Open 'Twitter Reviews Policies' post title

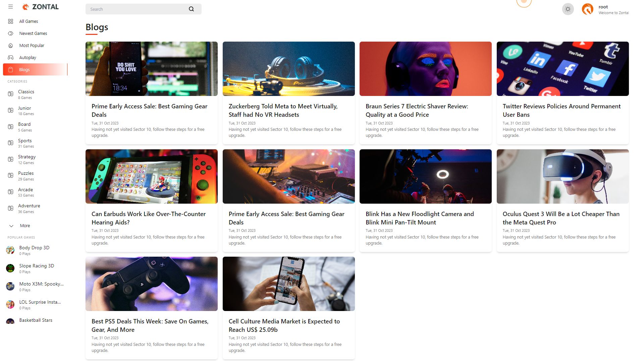[561, 110]
